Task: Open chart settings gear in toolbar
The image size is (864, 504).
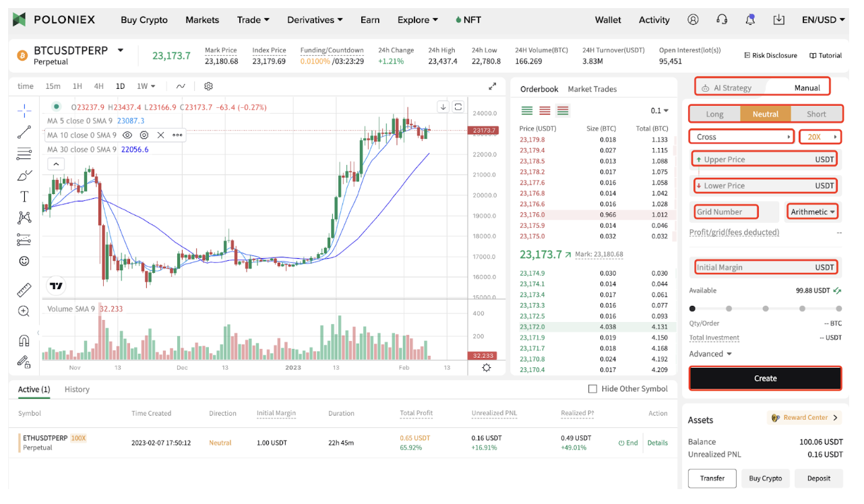Action: click(208, 86)
